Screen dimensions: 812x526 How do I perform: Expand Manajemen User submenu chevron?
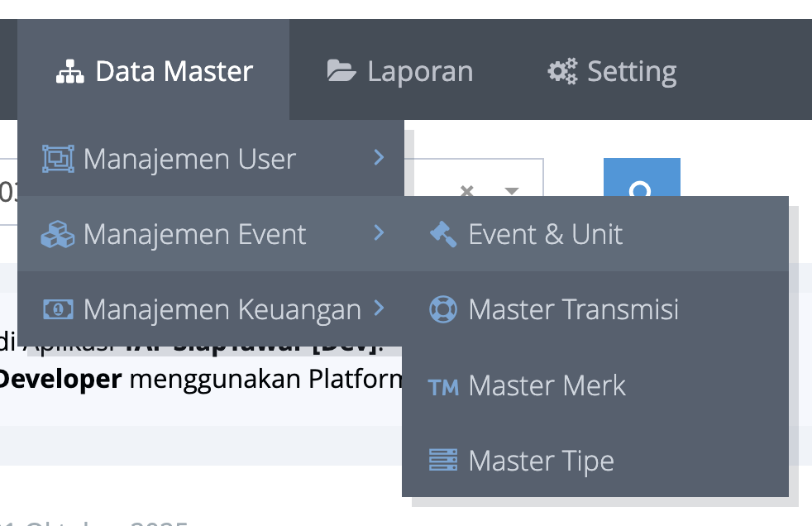379,157
